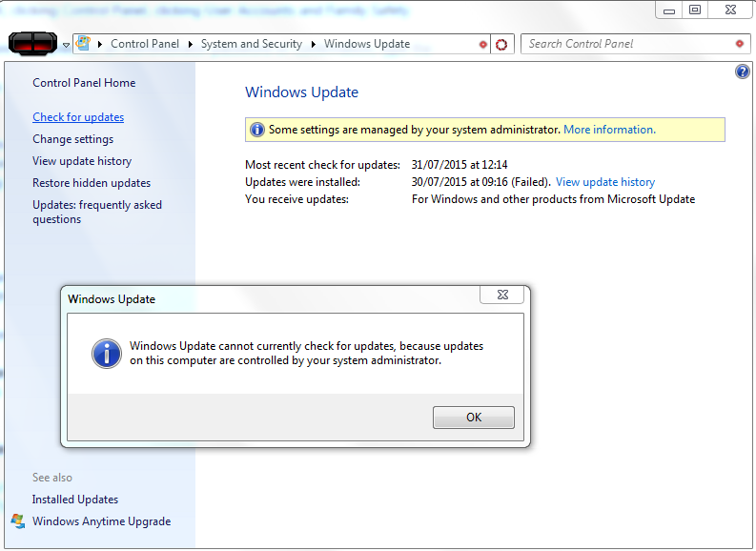756x551 pixels.
Task: Click the Control Panel icon in the address bar
Action: [83, 44]
